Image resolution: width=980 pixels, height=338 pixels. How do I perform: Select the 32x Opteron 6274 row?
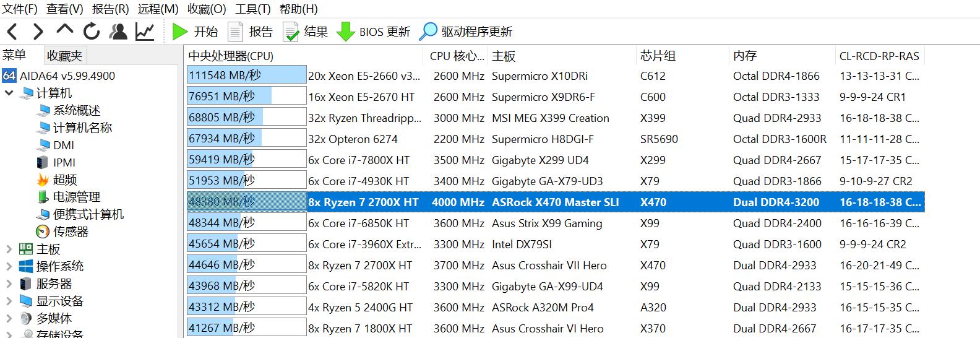pos(555,139)
